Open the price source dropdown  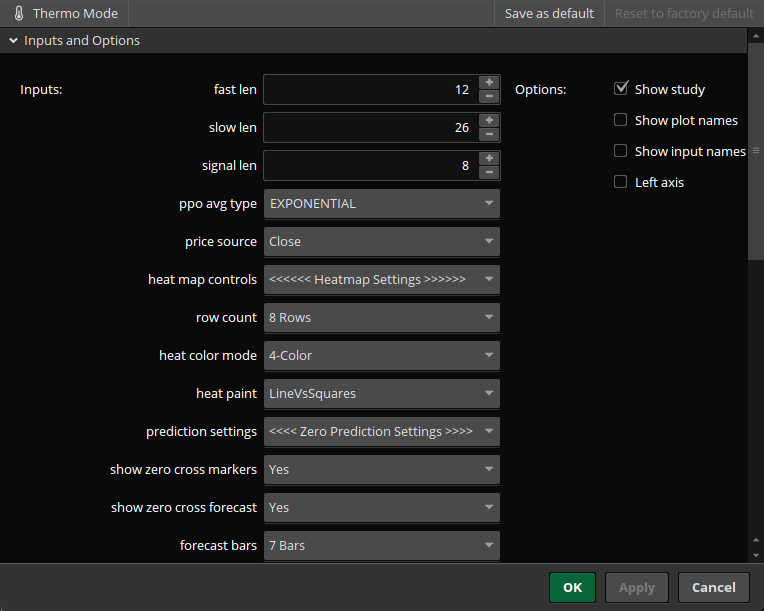(x=382, y=242)
